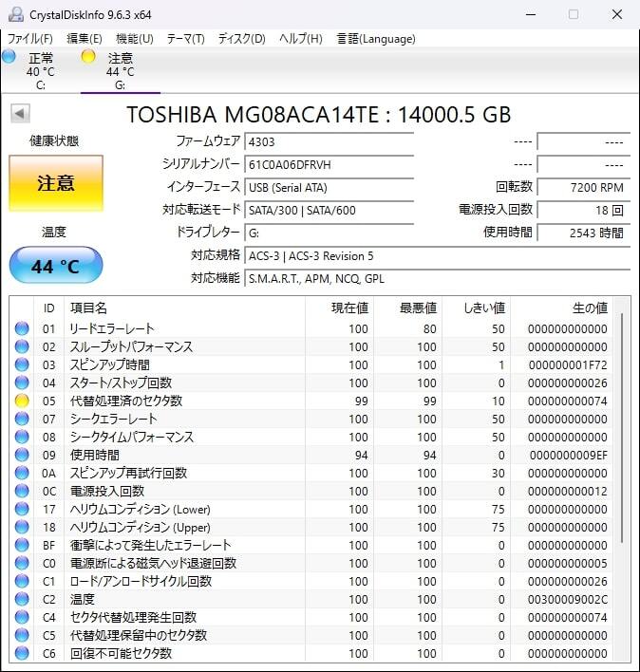Screen dimensions: 640x672
Task: Click the status icon of row 0A スピンアップ再試行回数
Action: (22, 473)
